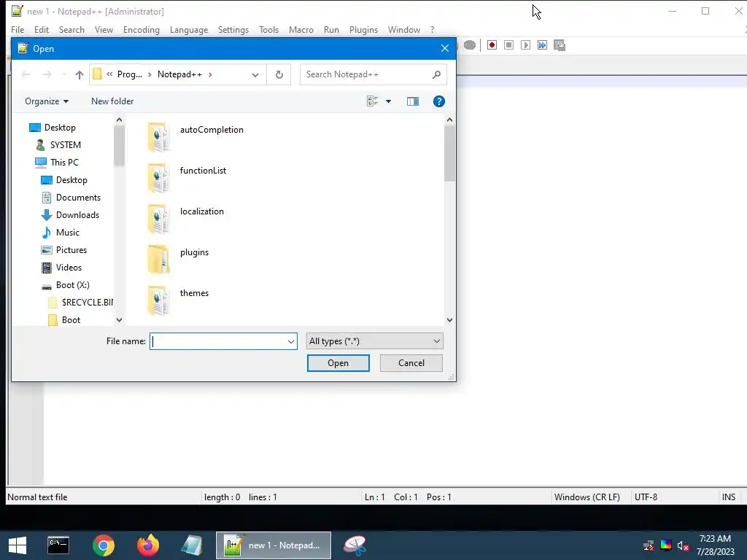Select Boot (X:) drive in the tree
The image size is (747, 560).
tap(72, 285)
